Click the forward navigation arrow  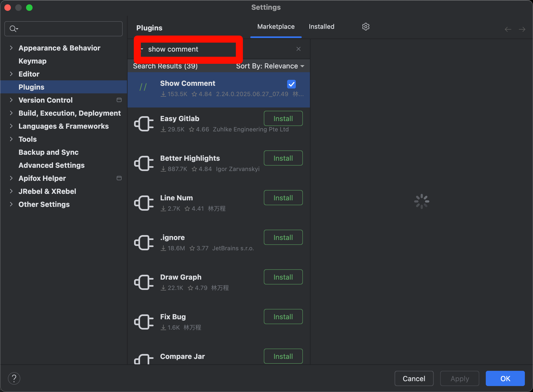click(x=522, y=29)
